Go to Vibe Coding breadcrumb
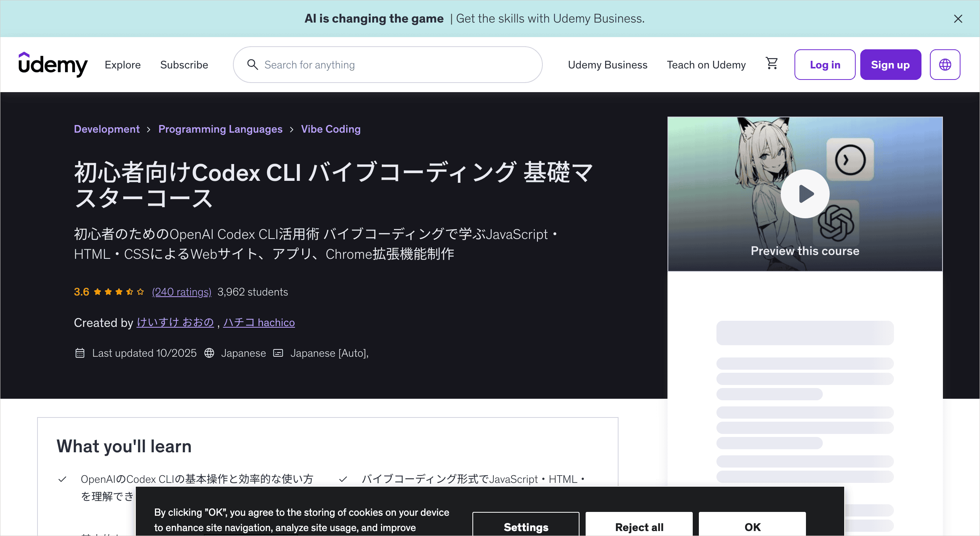980x536 pixels. pos(331,129)
